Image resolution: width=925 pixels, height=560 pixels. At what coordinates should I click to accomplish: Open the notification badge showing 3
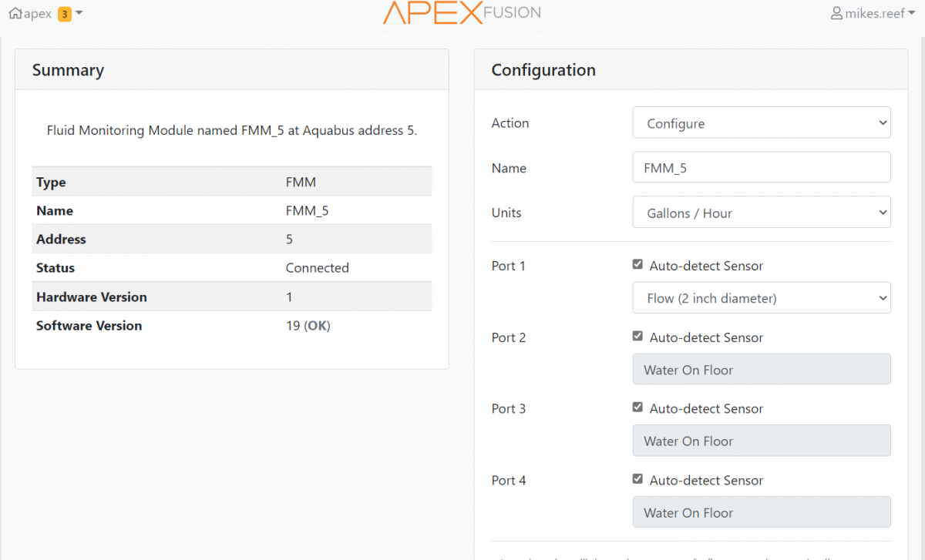click(x=65, y=14)
